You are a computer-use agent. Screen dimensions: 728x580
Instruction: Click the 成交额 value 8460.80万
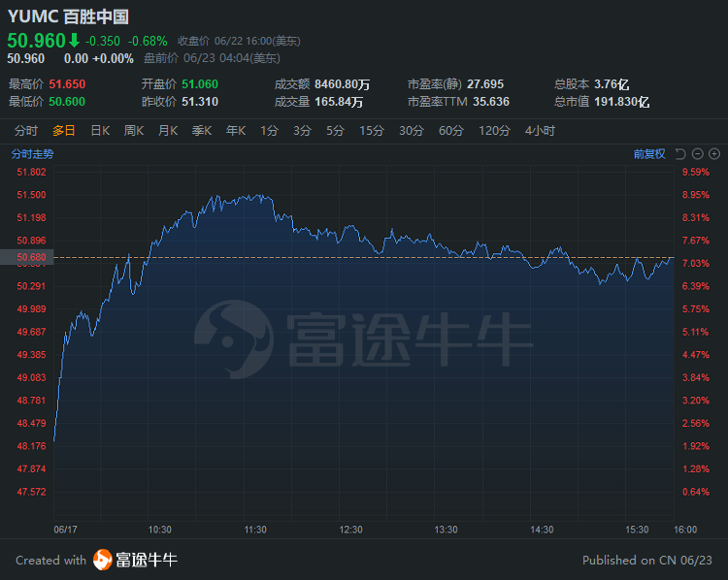pyautogui.click(x=343, y=84)
